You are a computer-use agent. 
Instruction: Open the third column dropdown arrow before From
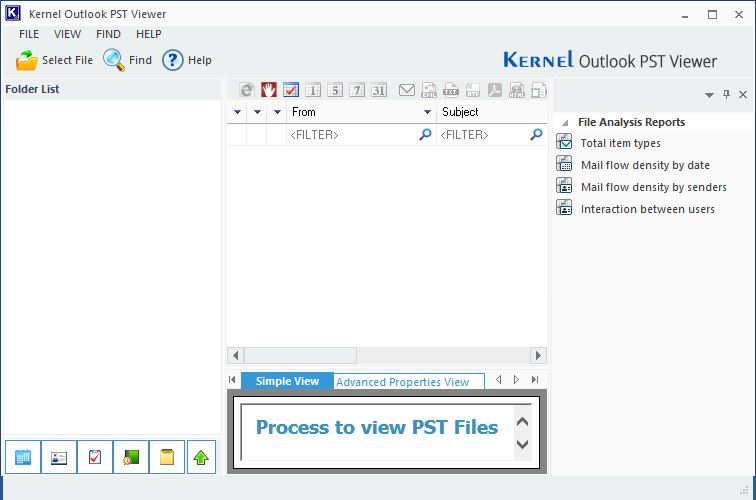point(277,112)
